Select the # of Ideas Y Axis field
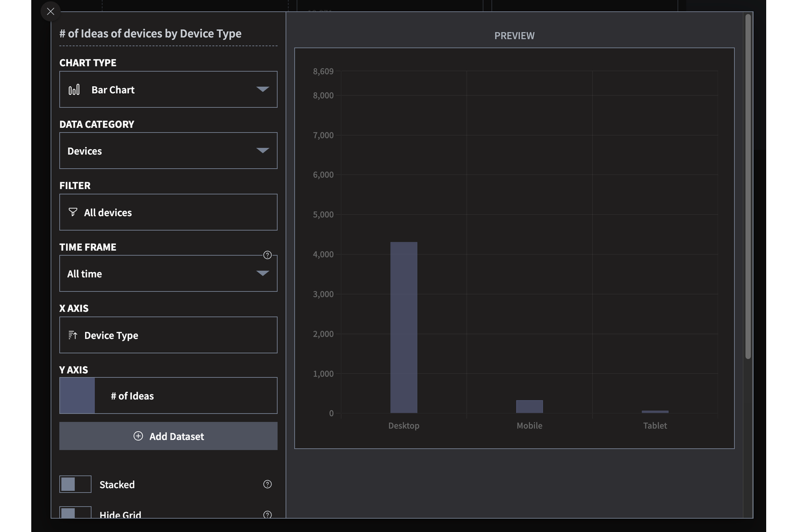 (186, 396)
